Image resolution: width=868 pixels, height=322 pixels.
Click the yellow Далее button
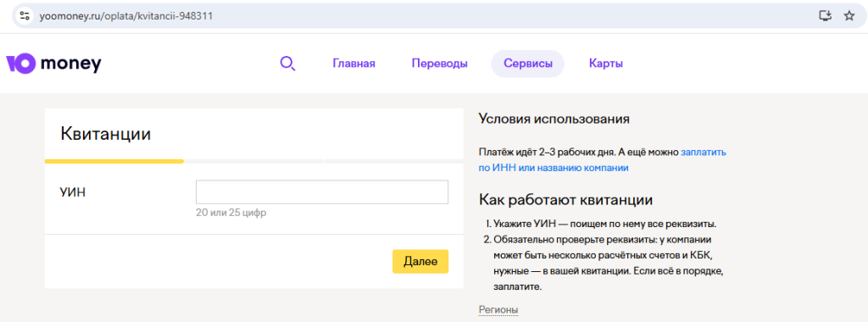point(420,262)
